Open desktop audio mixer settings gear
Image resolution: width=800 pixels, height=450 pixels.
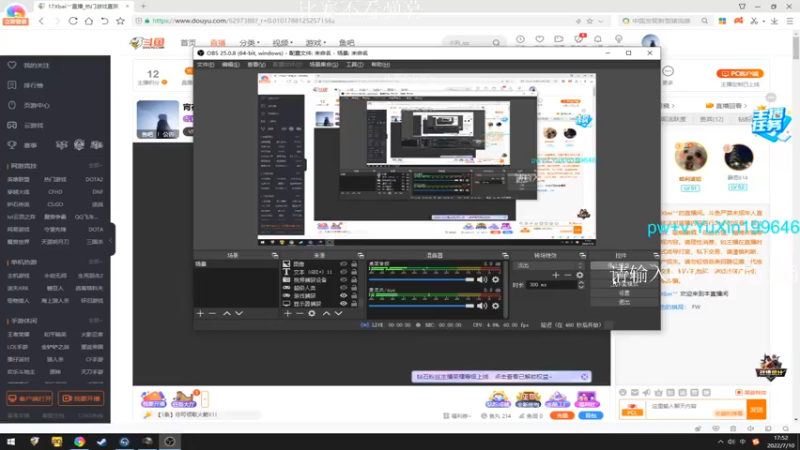(495, 280)
